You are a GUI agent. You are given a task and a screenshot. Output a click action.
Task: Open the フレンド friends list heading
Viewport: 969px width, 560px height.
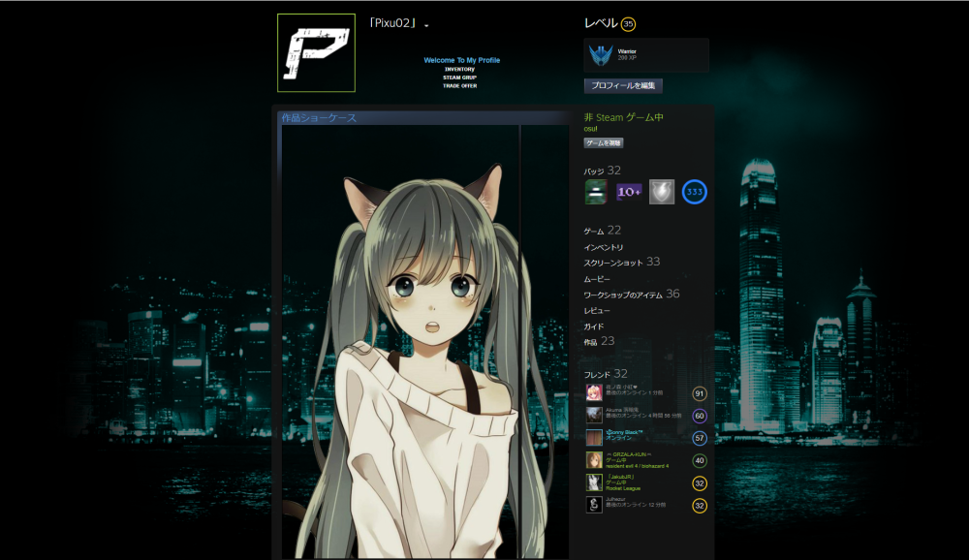click(597, 374)
